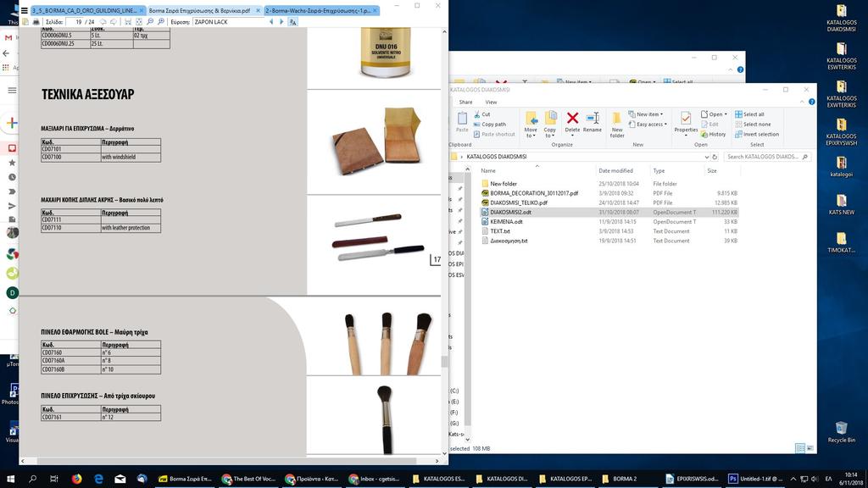The height and width of the screenshot is (488, 868).
Task: Click the zoom in magnifier in PDF toolbar
Action: (x=161, y=22)
